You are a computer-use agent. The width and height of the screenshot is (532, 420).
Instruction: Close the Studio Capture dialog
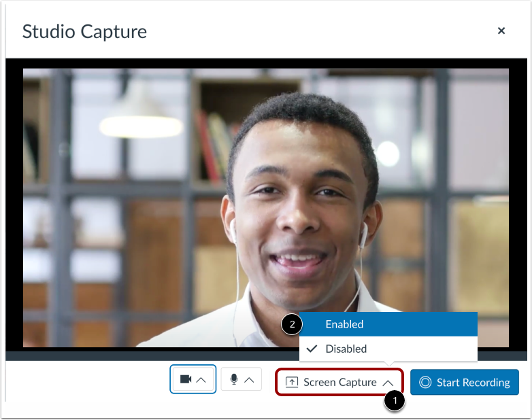point(501,31)
